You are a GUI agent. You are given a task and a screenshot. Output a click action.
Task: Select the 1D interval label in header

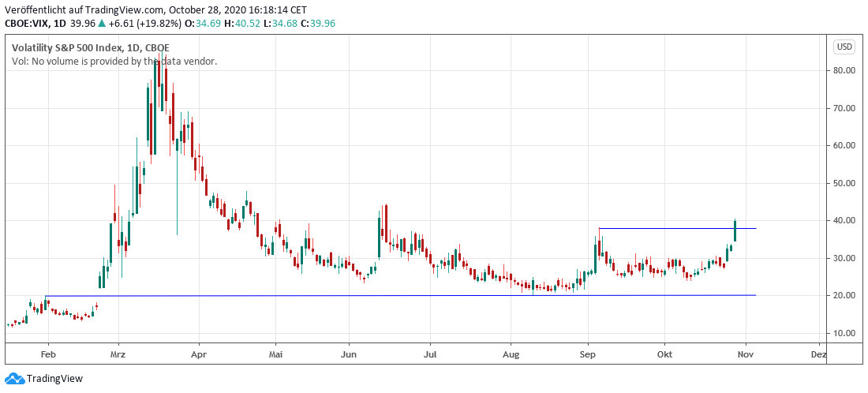[x=61, y=24]
